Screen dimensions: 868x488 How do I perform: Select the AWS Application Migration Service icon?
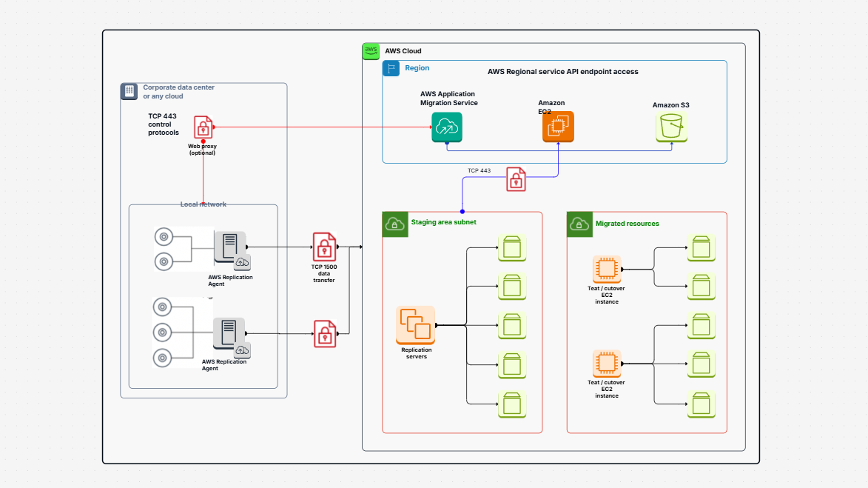[x=447, y=127]
